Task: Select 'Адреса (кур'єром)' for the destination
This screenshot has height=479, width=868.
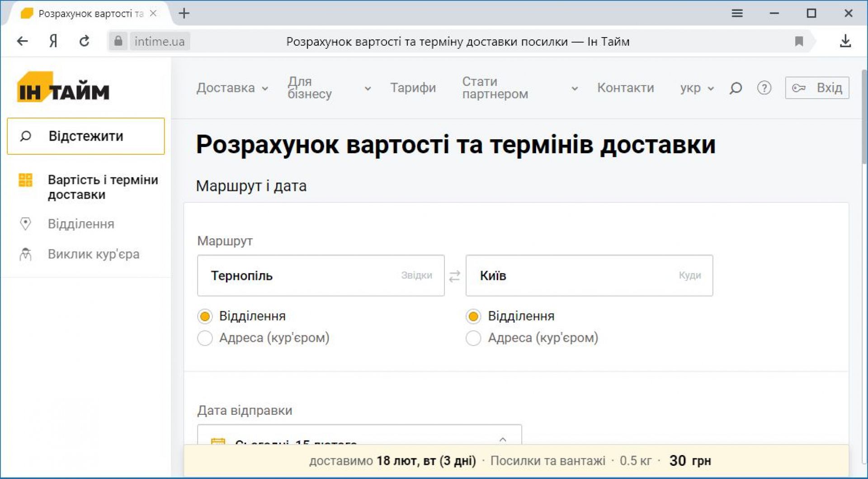Action: (473, 338)
